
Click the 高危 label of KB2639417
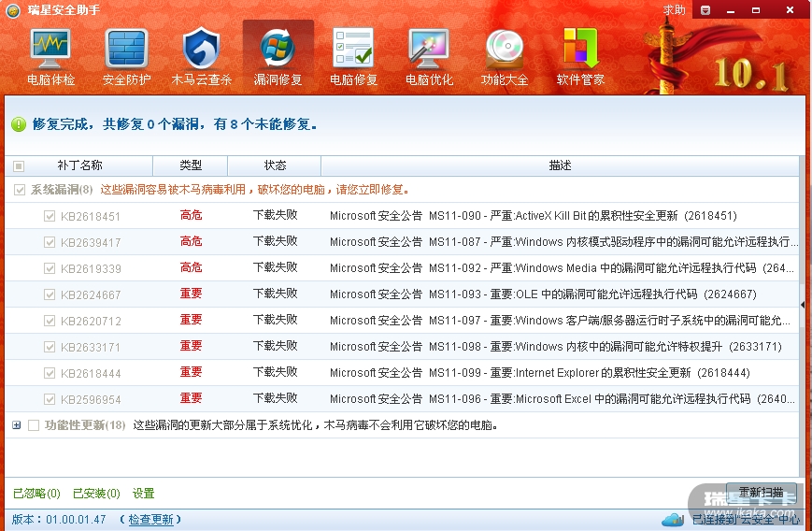(x=192, y=241)
